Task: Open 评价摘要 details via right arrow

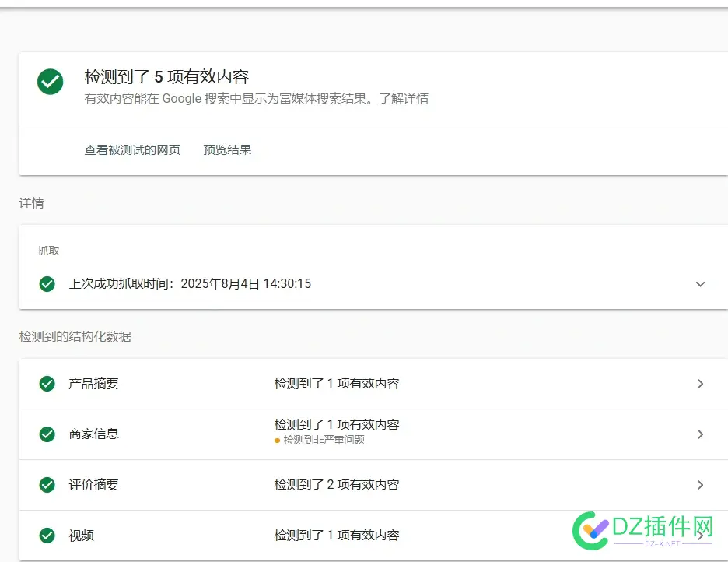Action: click(701, 485)
